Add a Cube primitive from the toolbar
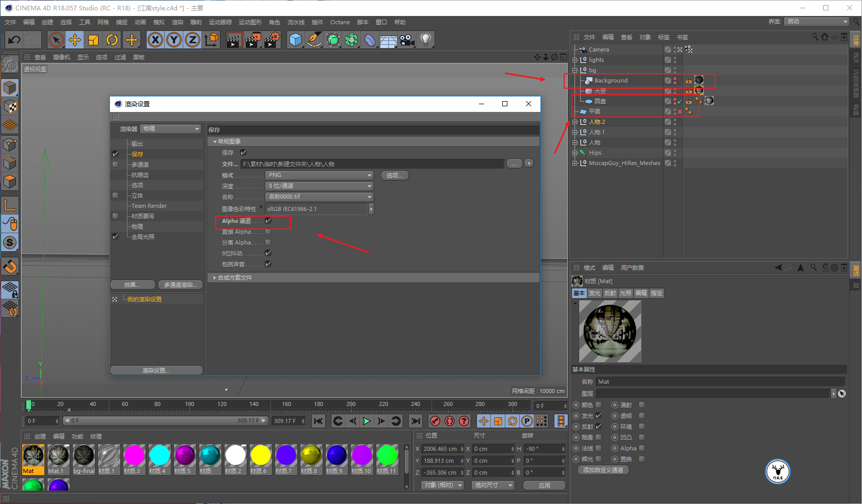Screen dimensions: 862x504 click(296, 40)
